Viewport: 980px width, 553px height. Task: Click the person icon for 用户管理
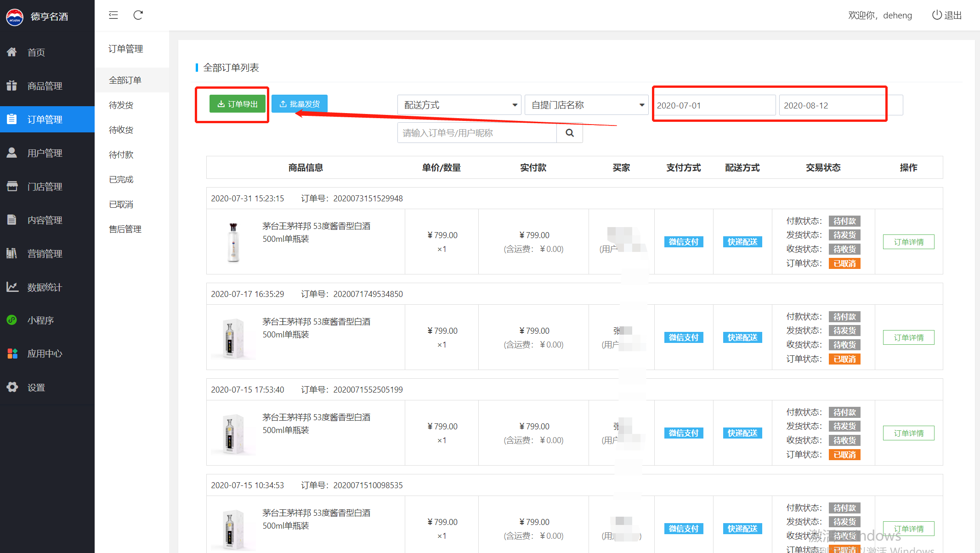tap(12, 153)
